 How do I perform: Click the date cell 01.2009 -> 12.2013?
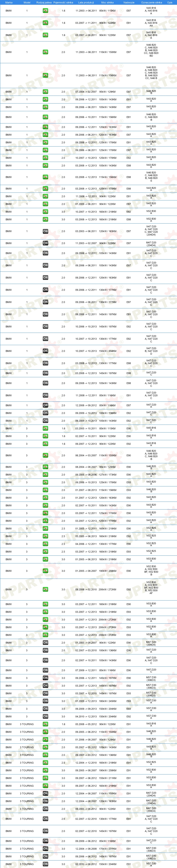[86, 701]
